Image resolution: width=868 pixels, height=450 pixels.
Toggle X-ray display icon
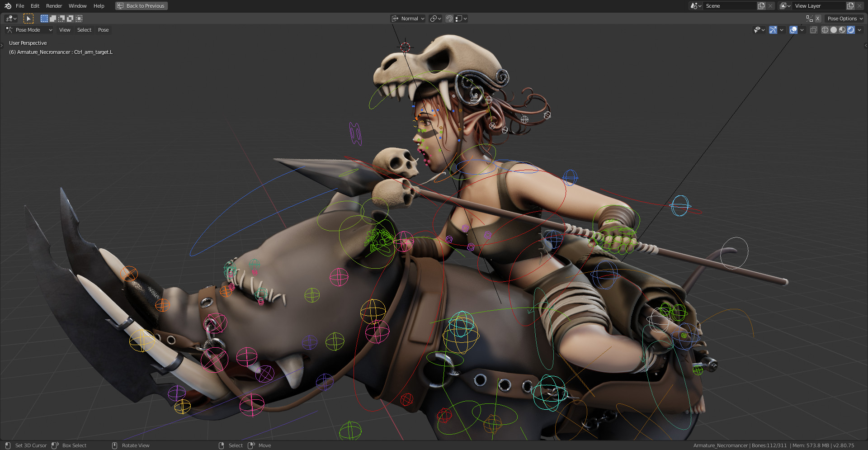[x=813, y=30]
